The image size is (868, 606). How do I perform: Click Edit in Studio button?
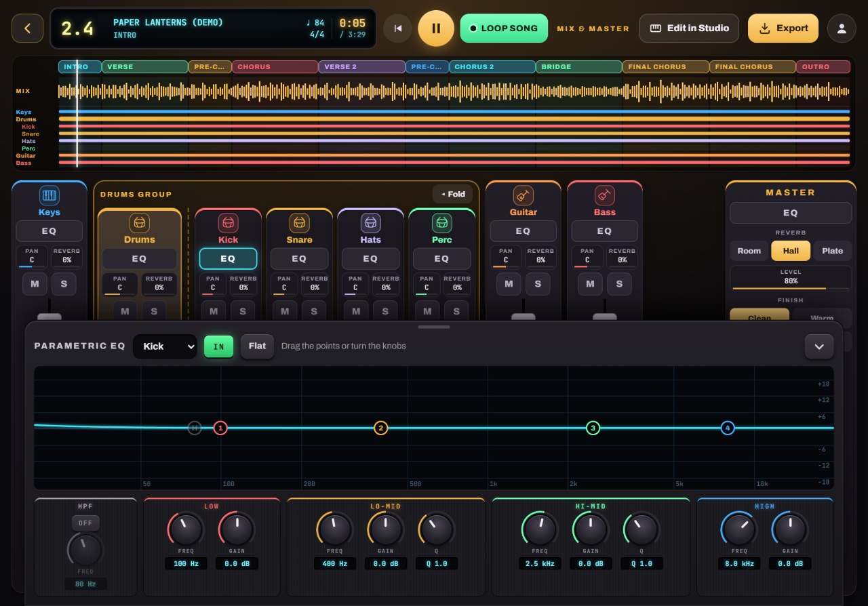tap(689, 28)
